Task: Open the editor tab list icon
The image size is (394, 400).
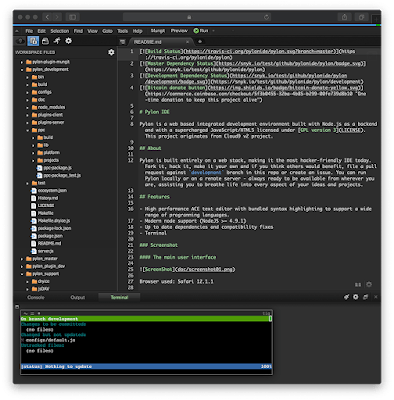Action: pos(122,42)
